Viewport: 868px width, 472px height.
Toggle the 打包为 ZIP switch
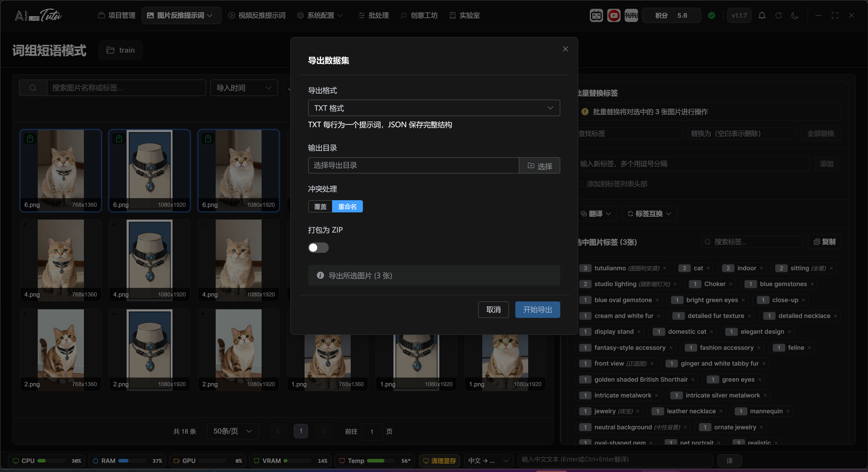click(318, 248)
